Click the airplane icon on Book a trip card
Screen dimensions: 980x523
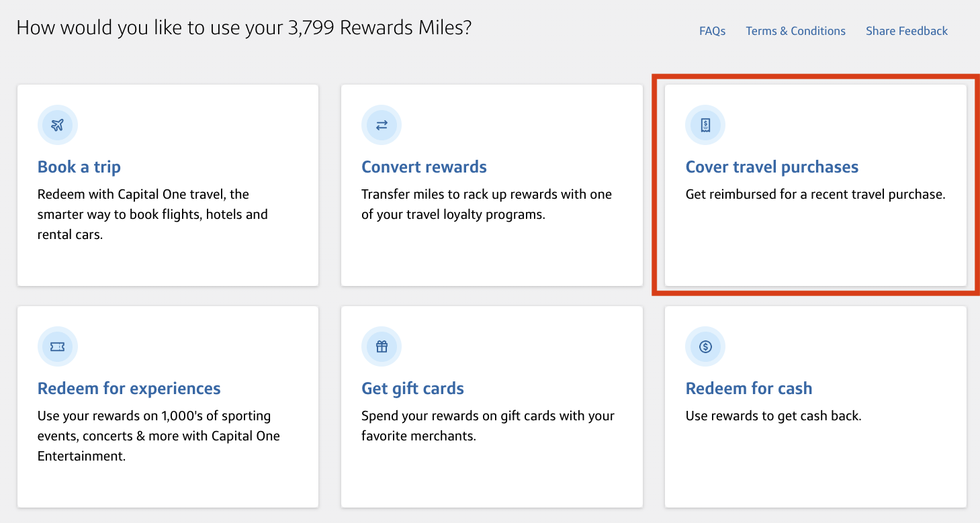pyautogui.click(x=58, y=125)
